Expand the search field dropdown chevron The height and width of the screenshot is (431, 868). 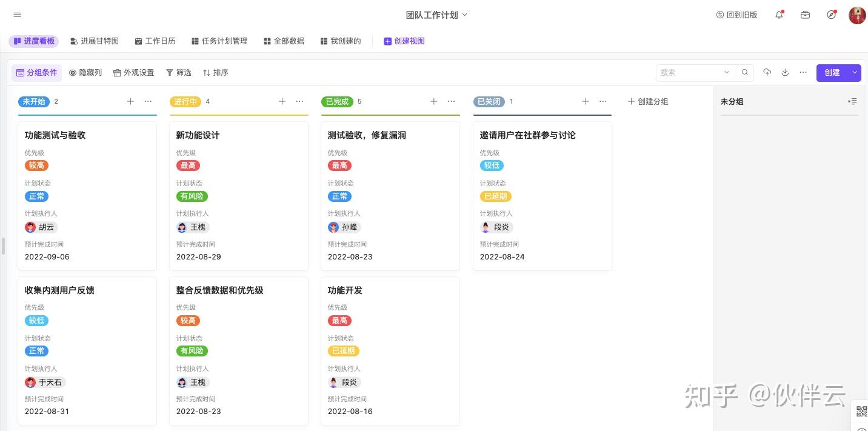[x=727, y=72]
